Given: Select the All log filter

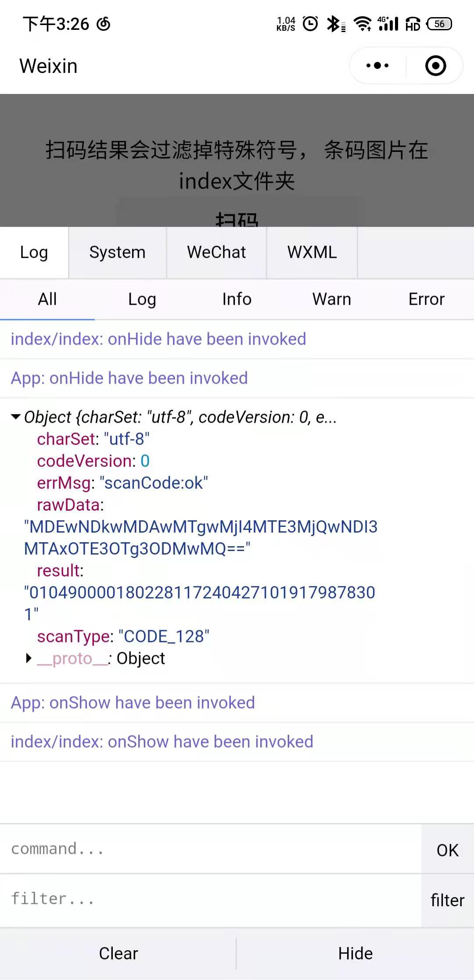Looking at the screenshot, I should pyautogui.click(x=47, y=299).
